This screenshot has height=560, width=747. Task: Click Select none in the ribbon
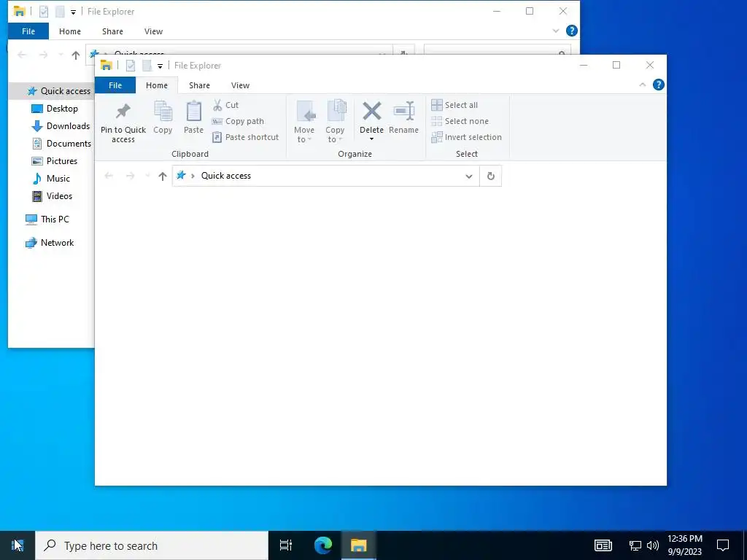(x=460, y=121)
